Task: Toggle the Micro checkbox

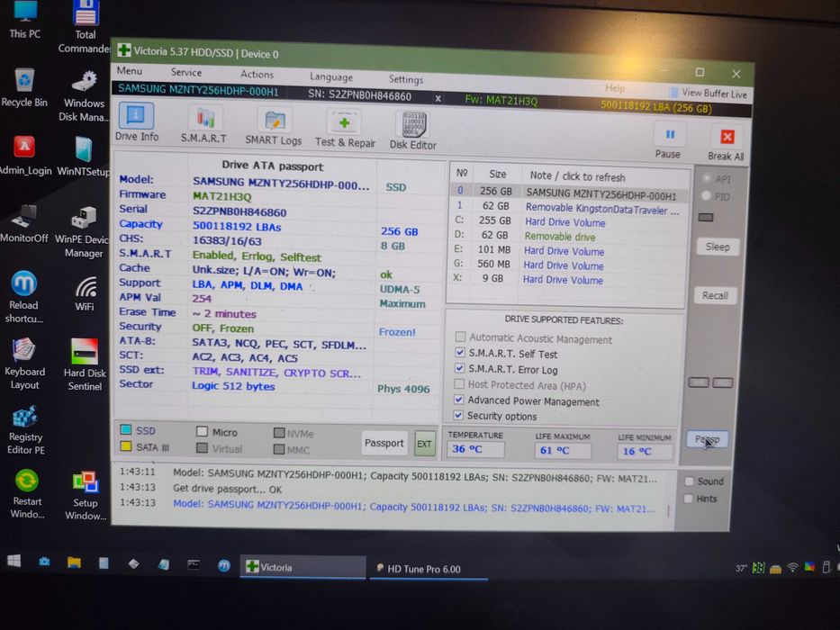Action: point(202,431)
